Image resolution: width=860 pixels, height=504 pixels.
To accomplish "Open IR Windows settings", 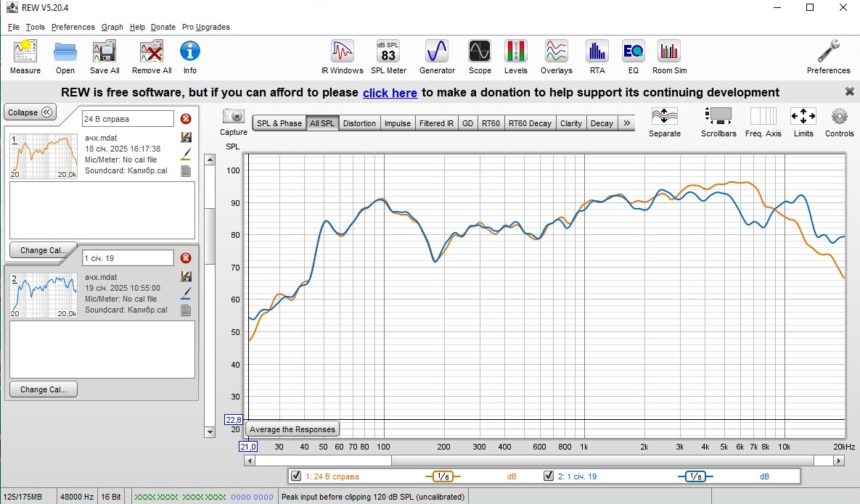I will coord(343,57).
